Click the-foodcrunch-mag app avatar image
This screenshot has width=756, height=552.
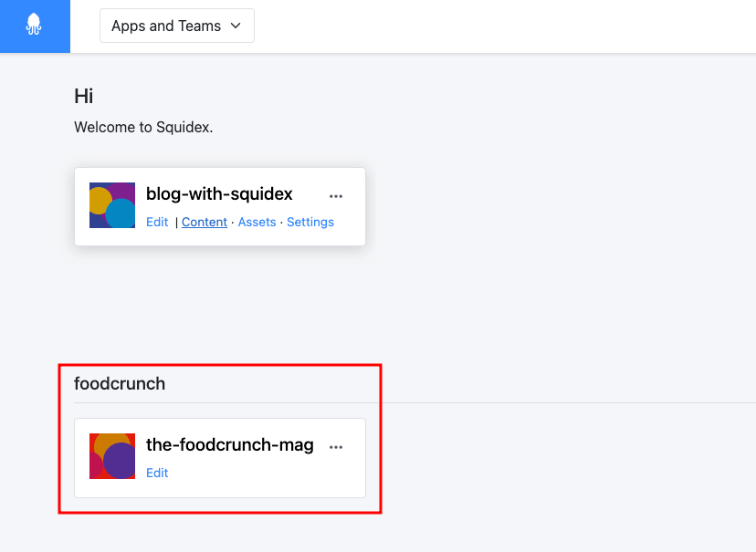[x=112, y=456]
